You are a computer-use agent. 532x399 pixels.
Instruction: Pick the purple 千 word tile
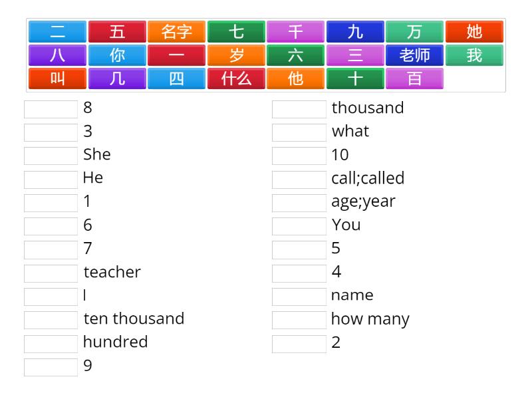[x=296, y=32]
